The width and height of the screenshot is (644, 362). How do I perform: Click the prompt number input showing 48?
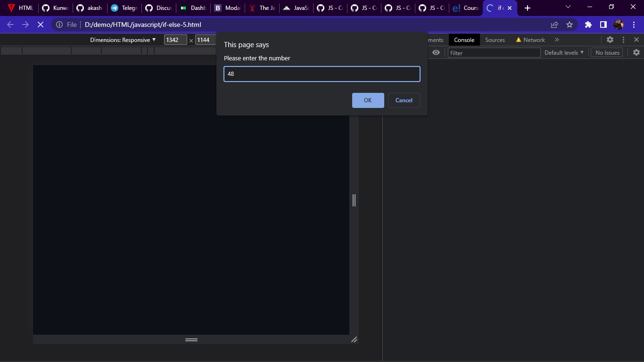pyautogui.click(x=322, y=74)
